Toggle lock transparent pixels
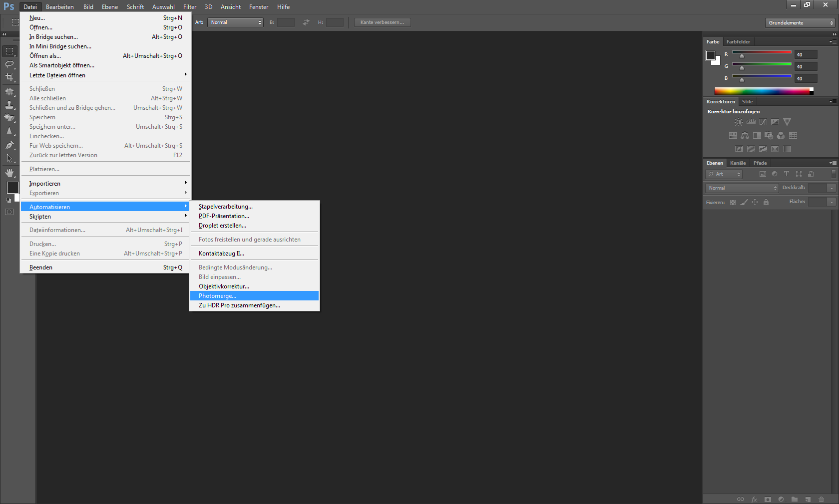839x504 pixels. [733, 203]
